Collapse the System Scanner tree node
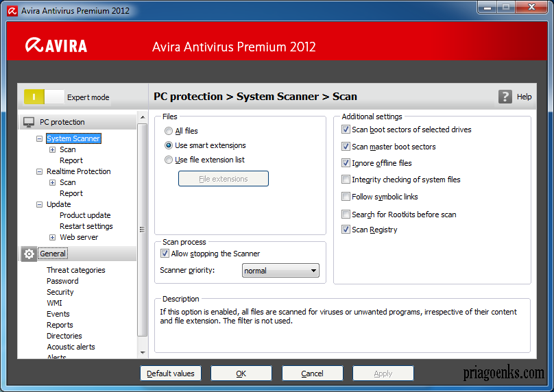 click(x=39, y=139)
